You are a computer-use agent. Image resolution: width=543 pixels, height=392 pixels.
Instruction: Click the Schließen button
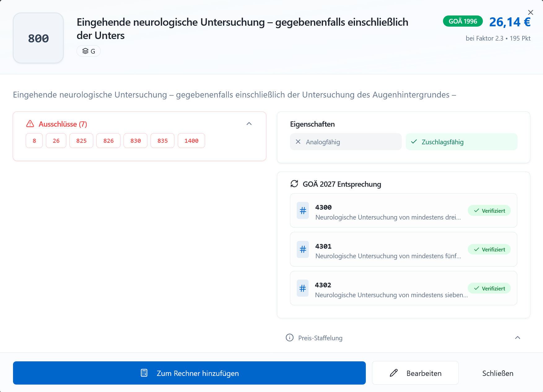(497, 373)
